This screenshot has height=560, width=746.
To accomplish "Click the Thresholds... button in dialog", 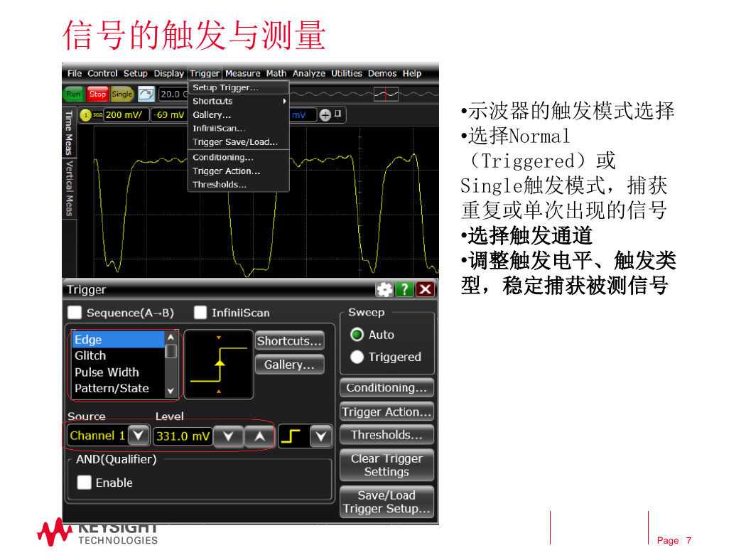I will coord(386,435).
